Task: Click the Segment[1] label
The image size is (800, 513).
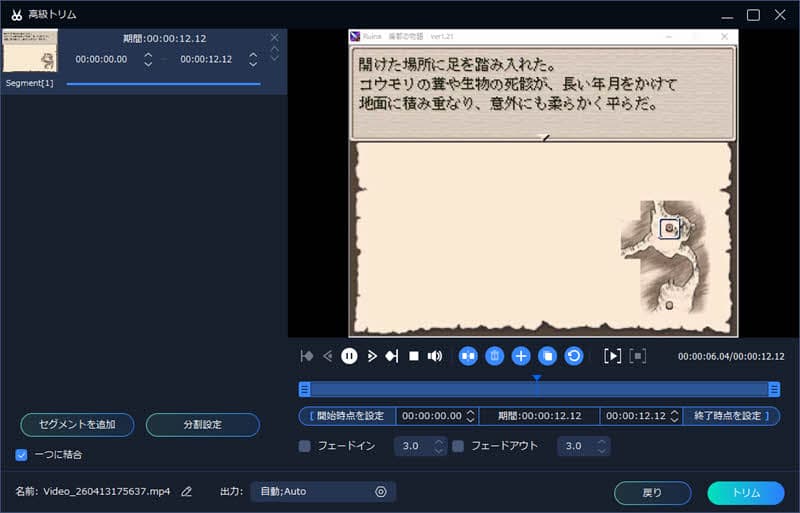Action: click(x=30, y=83)
